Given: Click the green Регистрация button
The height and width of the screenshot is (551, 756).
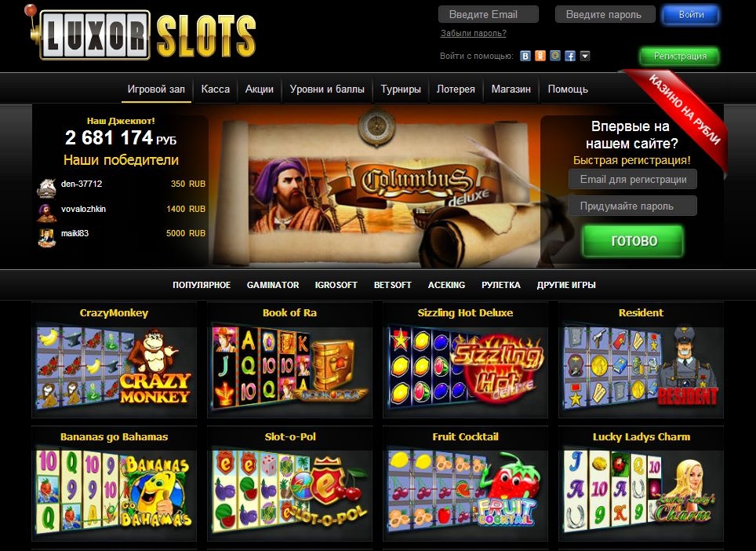Looking at the screenshot, I should [x=680, y=56].
